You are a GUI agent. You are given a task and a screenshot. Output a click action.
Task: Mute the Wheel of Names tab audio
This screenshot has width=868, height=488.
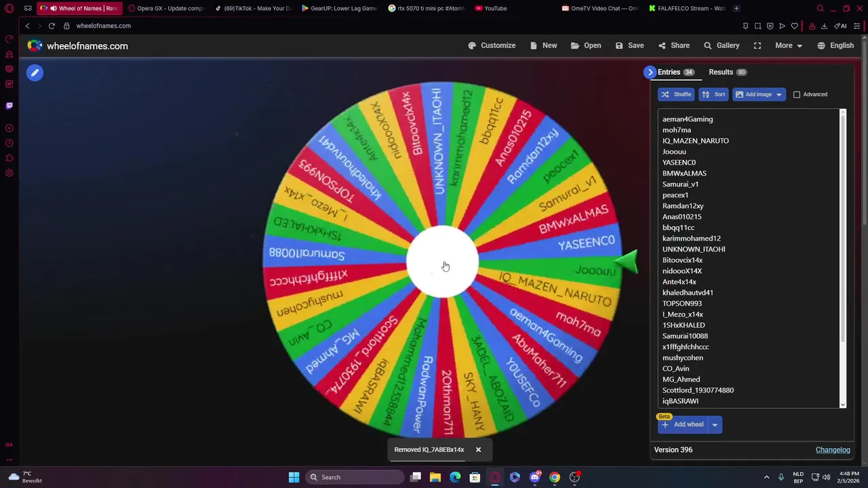click(53, 8)
